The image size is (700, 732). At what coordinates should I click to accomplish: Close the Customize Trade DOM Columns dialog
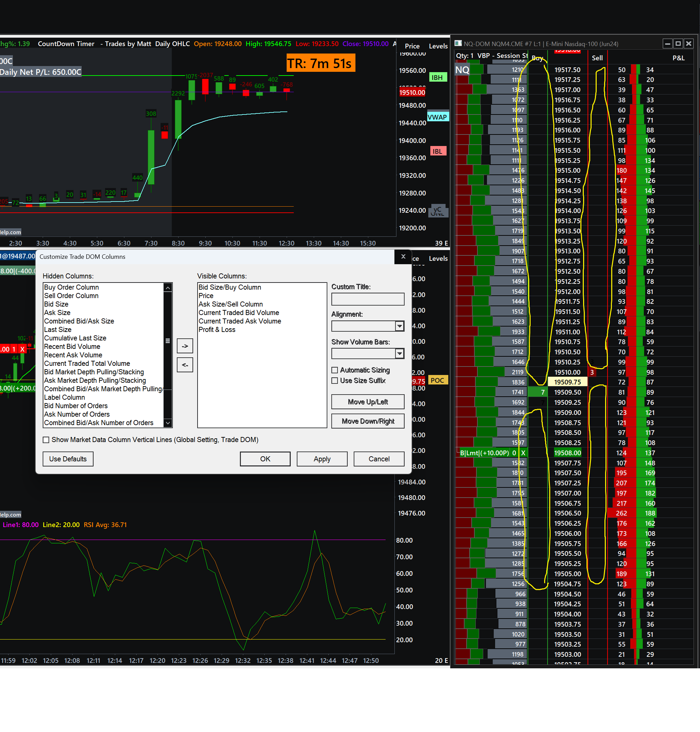pos(403,256)
